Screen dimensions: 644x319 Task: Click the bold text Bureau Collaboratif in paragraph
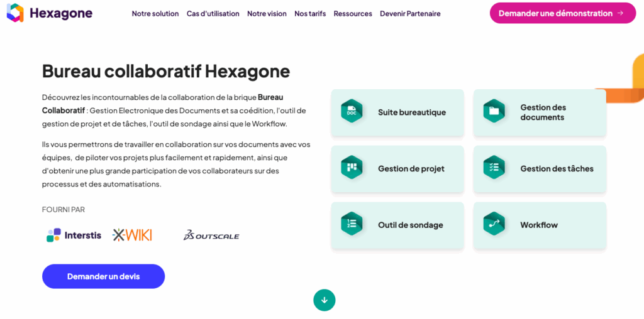pyautogui.click(x=163, y=104)
